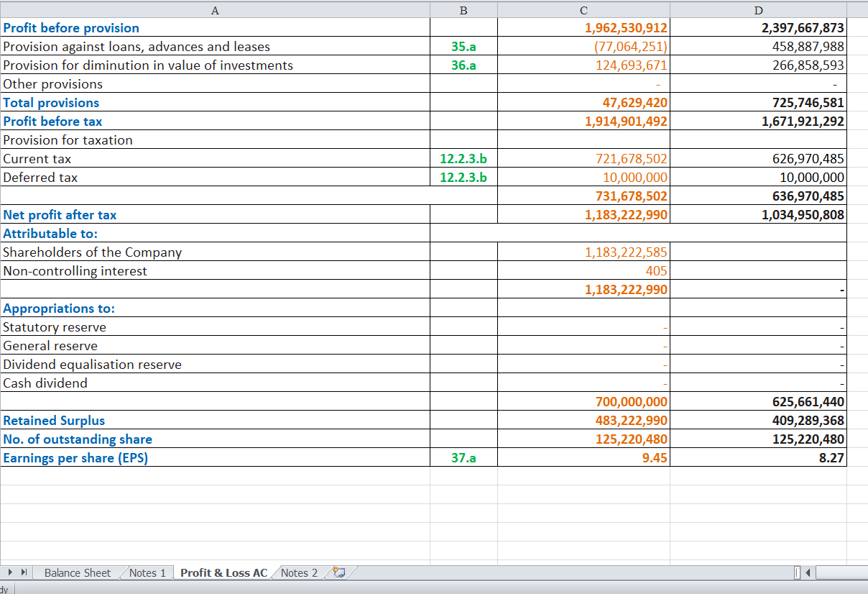Select column header C
Viewport: 868px width, 594px height.
[583, 10]
